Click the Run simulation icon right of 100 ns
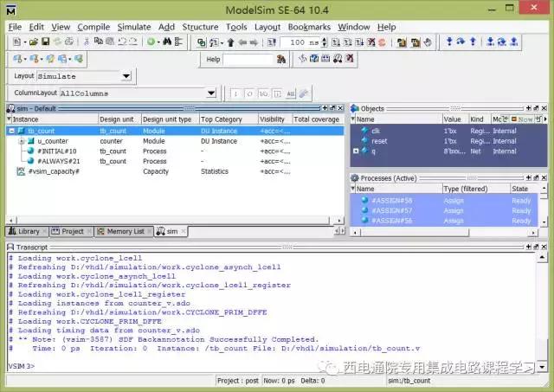The image size is (554, 392). pos(336,42)
